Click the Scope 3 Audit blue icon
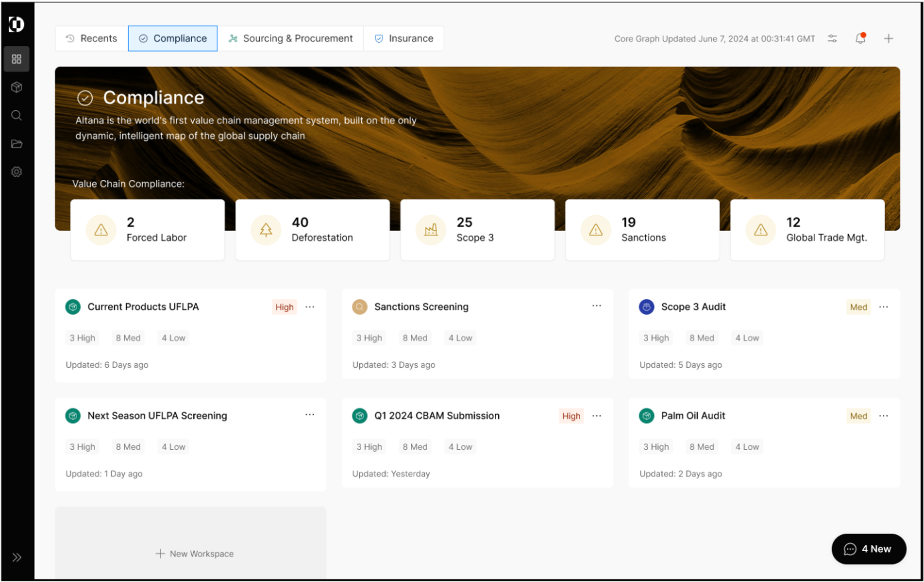This screenshot has height=582, width=924. (x=646, y=307)
